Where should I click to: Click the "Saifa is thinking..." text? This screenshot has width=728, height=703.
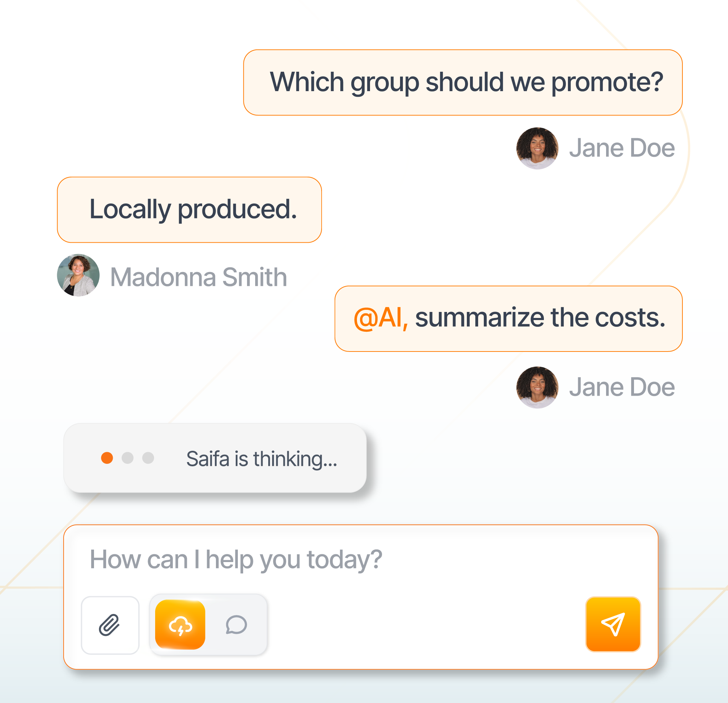click(x=262, y=459)
